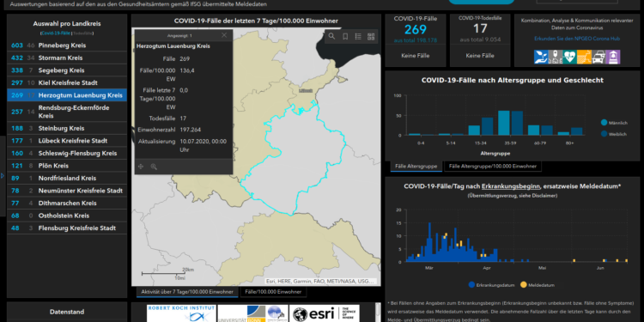Open the gray map-pin hub icon

pyautogui.click(x=556, y=57)
